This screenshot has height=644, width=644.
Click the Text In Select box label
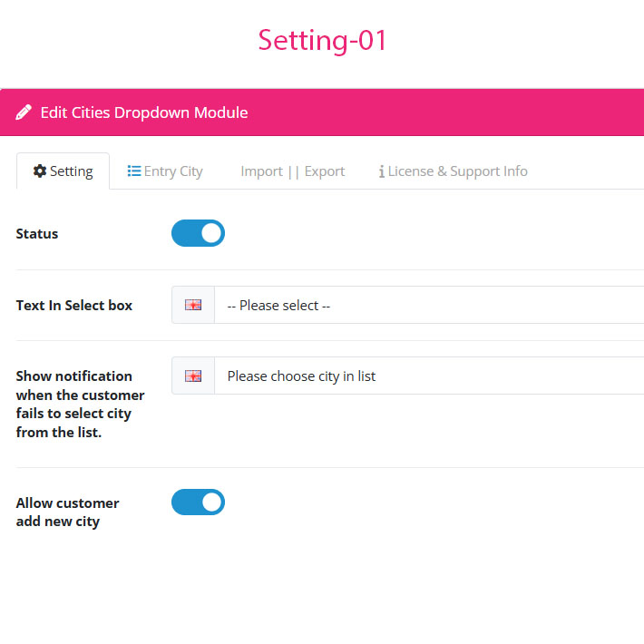(x=74, y=306)
